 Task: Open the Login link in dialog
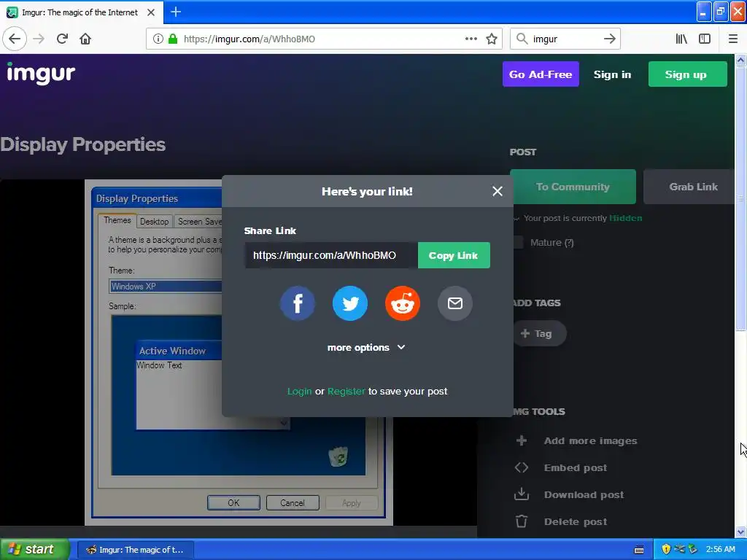pyautogui.click(x=299, y=392)
